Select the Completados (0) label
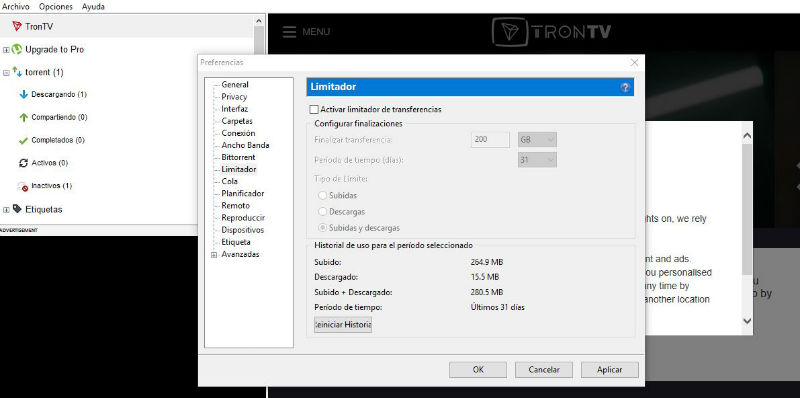This screenshot has height=398, width=800. (x=58, y=140)
